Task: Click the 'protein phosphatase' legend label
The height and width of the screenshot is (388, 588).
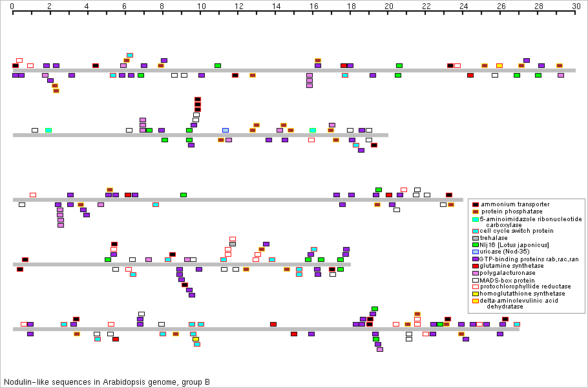Action: [512, 211]
